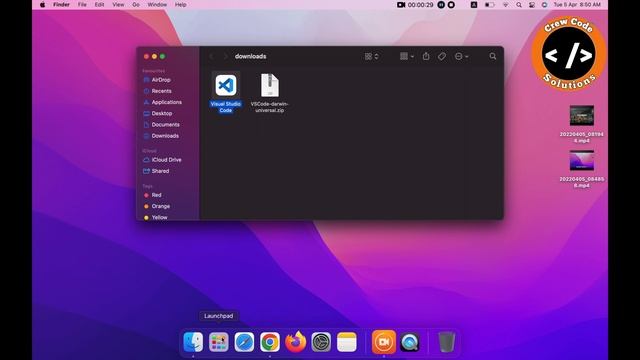640x360 pixels.
Task: Click the Finder search icon
Action: click(x=493, y=56)
